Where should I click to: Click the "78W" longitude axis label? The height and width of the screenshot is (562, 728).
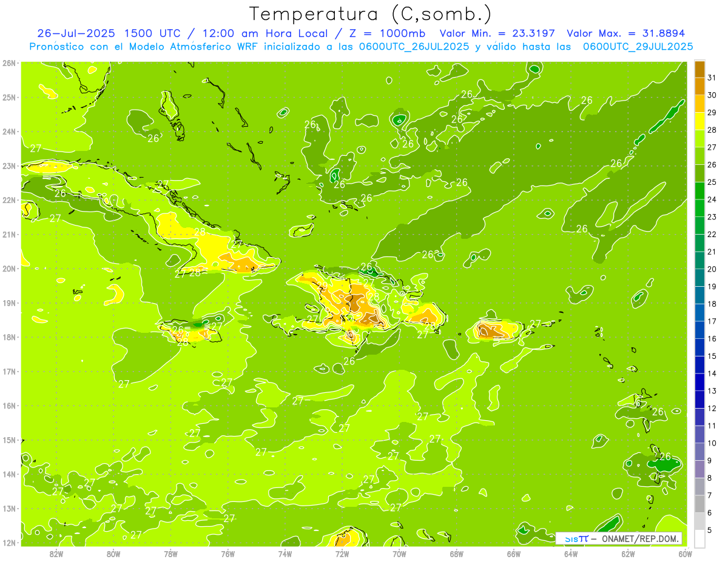pos(170,554)
